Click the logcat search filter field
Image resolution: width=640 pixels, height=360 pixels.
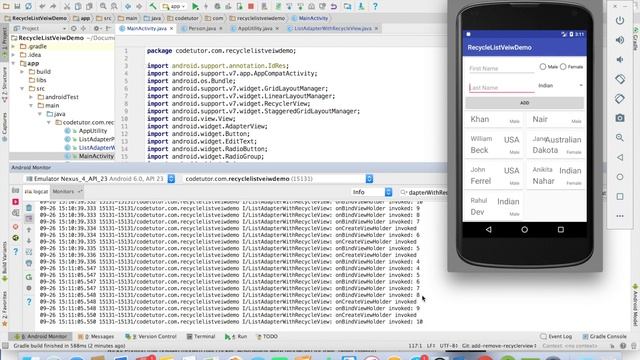coord(423,192)
